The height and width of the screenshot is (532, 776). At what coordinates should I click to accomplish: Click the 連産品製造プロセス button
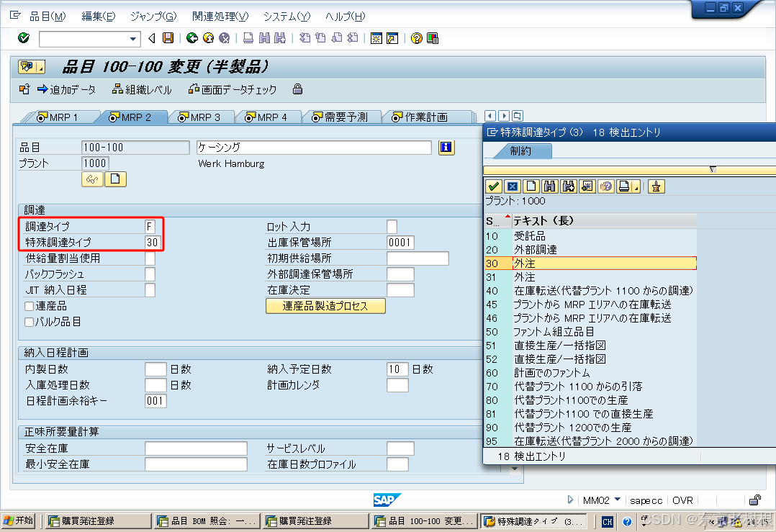325,306
